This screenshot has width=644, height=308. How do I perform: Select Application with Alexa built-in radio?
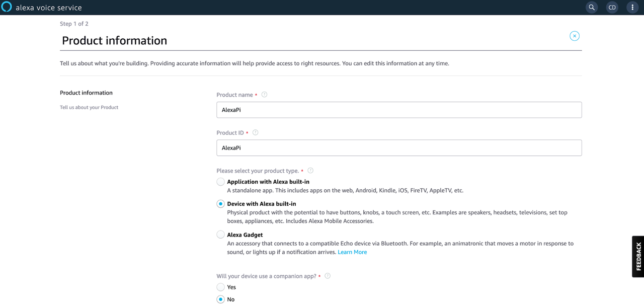click(220, 182)
